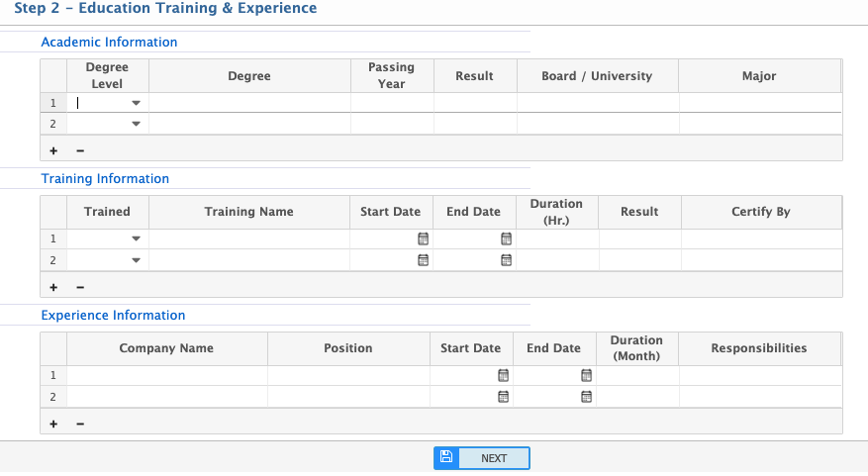
Task: Click Training Name field in row 1
Action: coord(249,239)
